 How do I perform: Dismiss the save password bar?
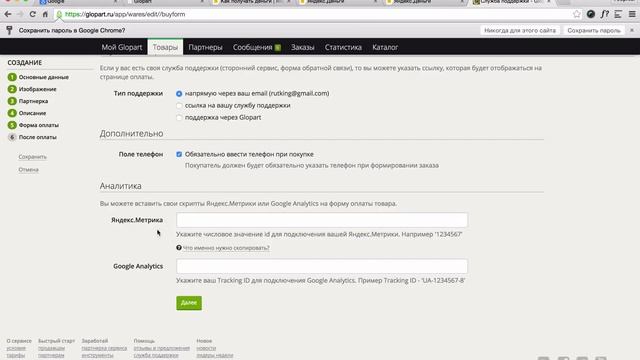point(632,30)
